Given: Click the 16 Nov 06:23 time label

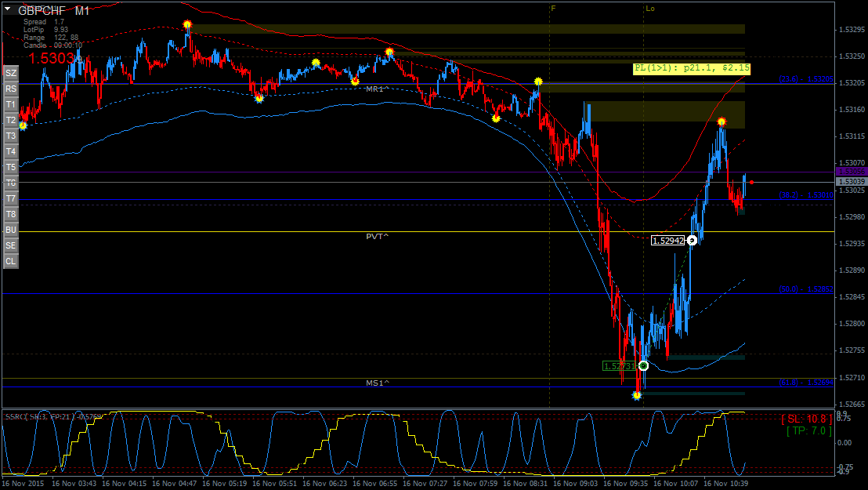Looking at the screenshot, I should coord(325,484).
